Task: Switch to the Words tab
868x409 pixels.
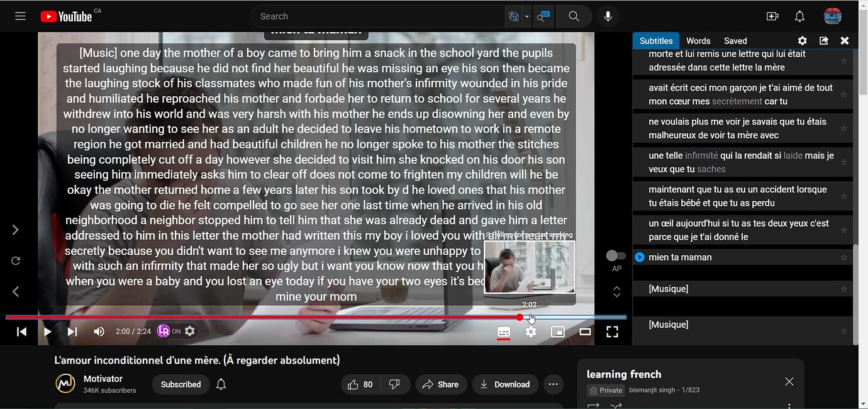Action: point(698,40)
